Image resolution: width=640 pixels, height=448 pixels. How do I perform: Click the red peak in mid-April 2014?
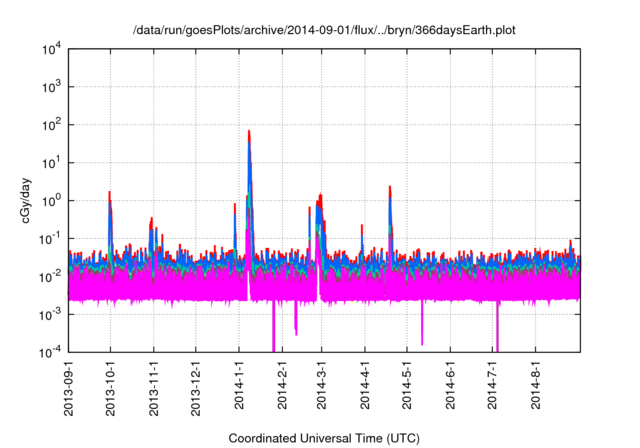point(389,188)
